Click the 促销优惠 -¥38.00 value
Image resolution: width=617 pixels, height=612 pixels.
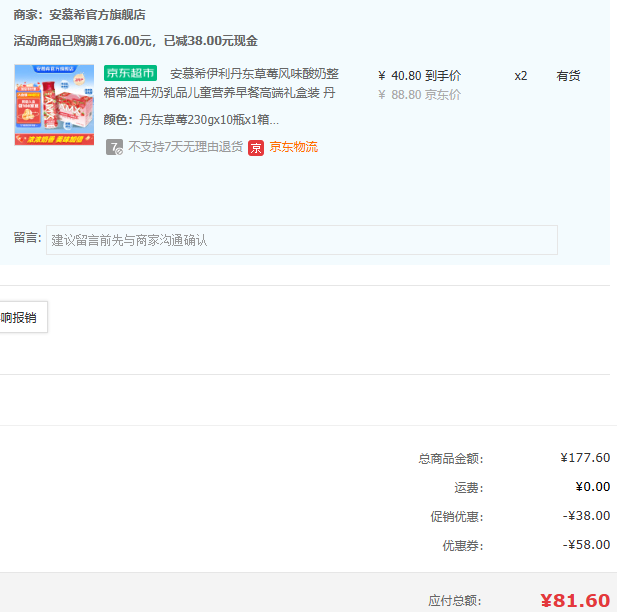tap(586, 516)
